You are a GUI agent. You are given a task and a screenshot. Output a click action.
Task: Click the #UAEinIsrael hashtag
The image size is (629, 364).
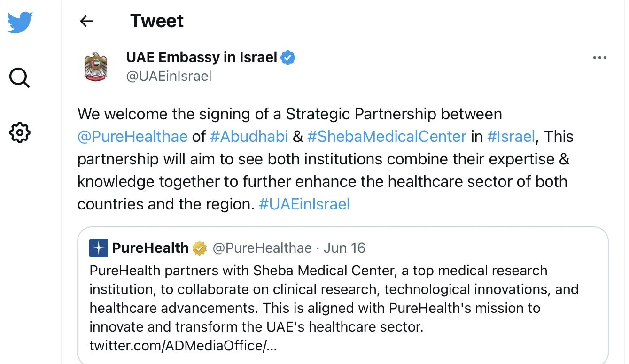304,204
